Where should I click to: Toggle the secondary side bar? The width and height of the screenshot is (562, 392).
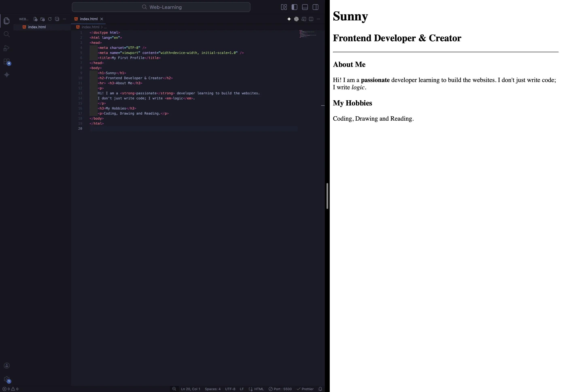point(315,7)
